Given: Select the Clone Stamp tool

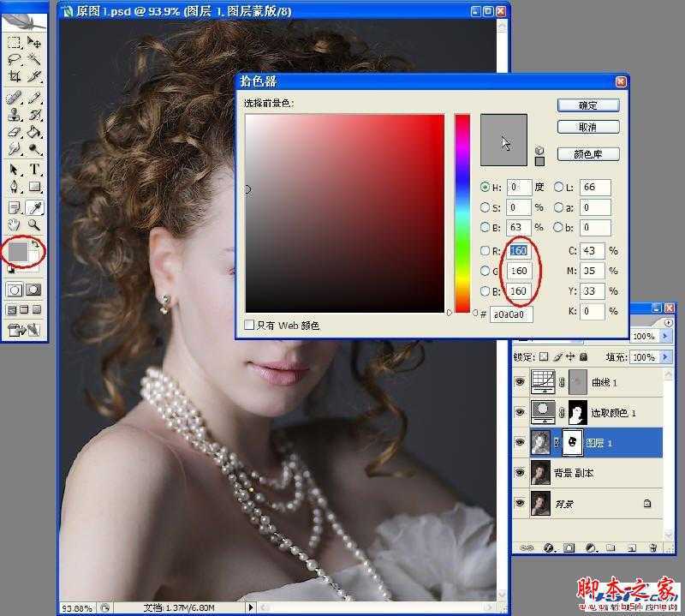Looking at the screenshot, I should [15, 115].
